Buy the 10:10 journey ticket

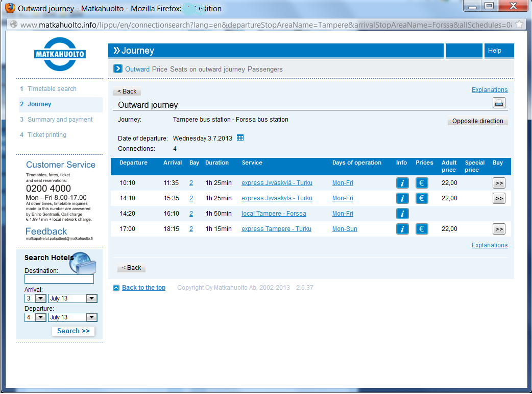click(499, 183)
